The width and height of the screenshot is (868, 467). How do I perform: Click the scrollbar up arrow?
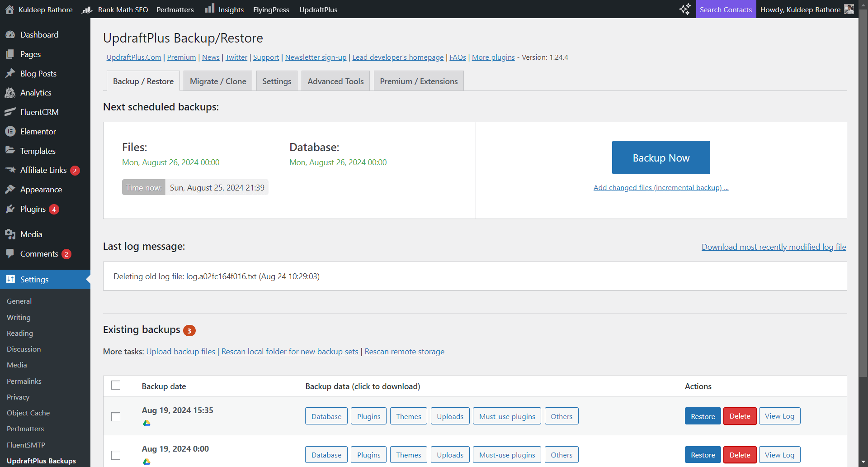(863, 4)
